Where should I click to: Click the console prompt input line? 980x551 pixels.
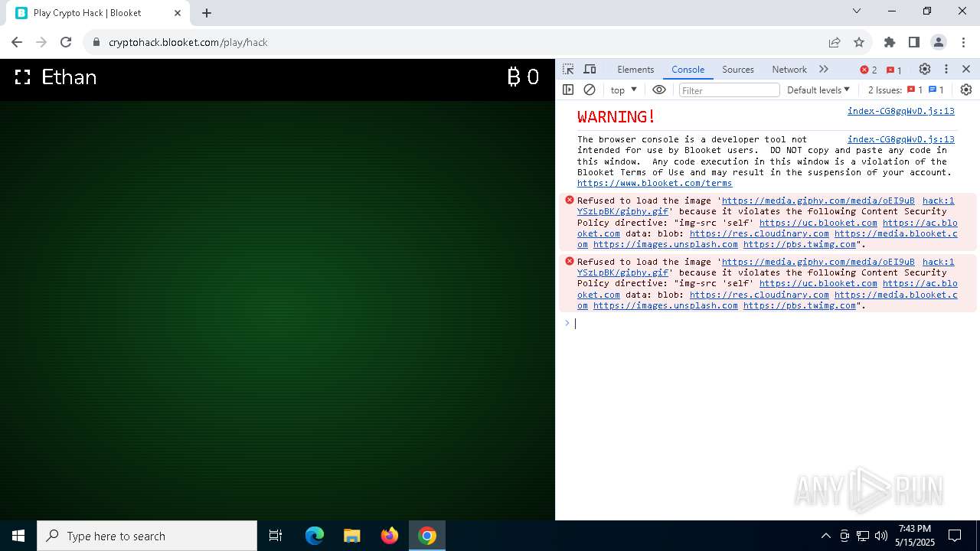pyautogui.click(x=766, y=323)
